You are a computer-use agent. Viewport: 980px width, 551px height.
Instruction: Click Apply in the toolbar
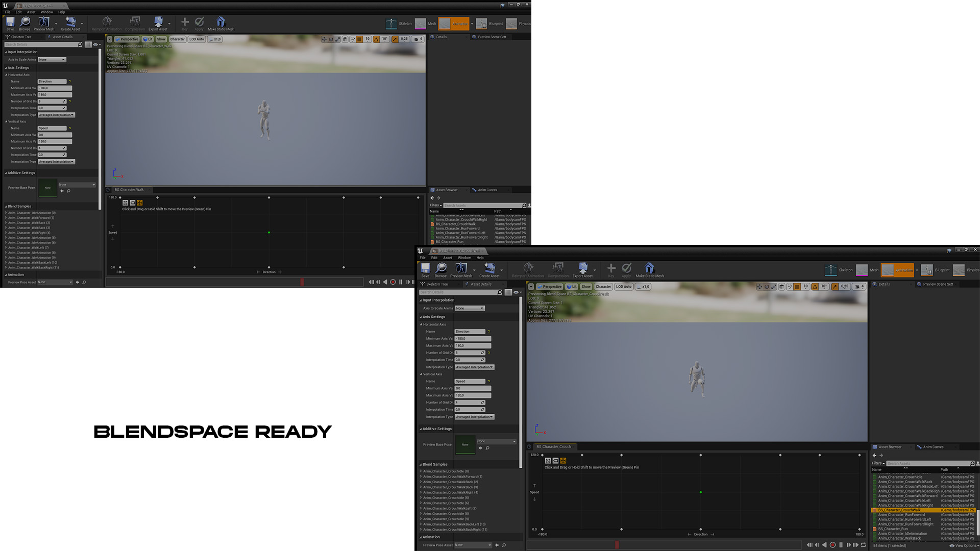626,270
